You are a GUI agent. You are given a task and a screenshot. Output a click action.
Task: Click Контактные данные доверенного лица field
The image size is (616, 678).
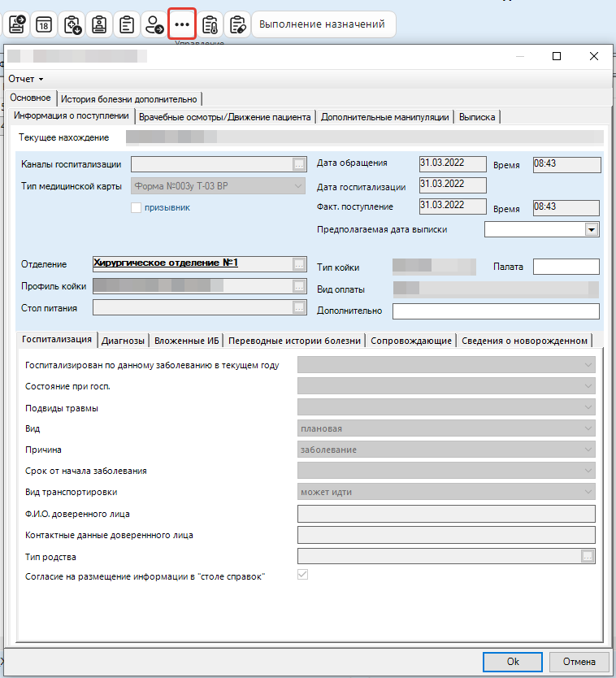point(446,535)
